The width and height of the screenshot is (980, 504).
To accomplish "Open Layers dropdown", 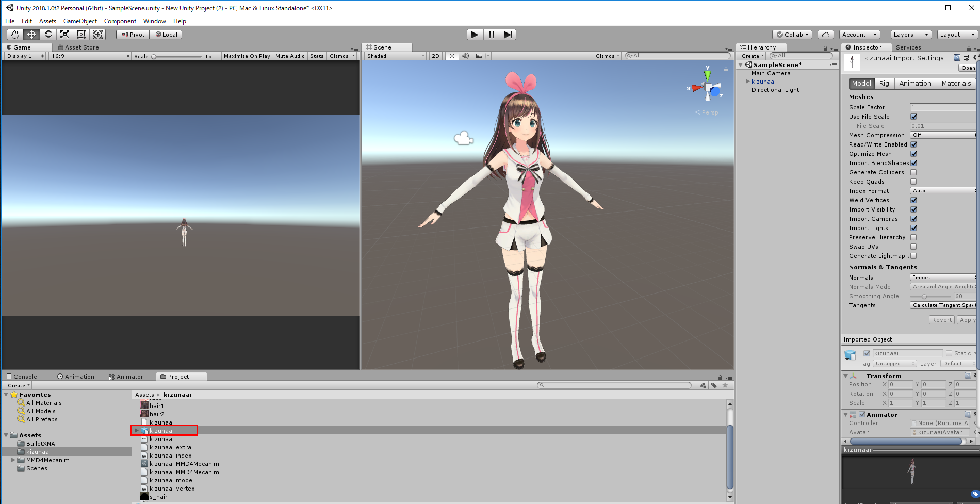I will click(x=911, y=35).
